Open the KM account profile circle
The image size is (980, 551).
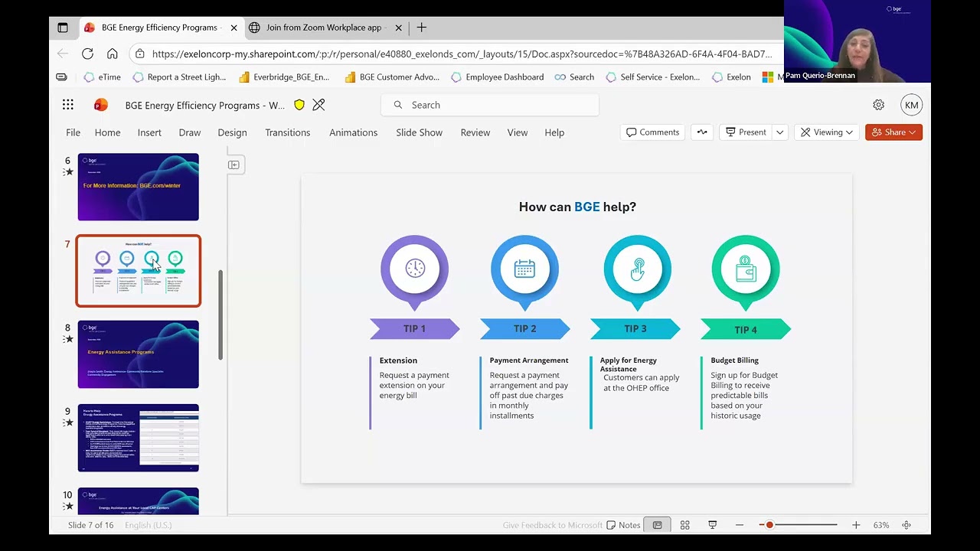[x=911, y=105]
